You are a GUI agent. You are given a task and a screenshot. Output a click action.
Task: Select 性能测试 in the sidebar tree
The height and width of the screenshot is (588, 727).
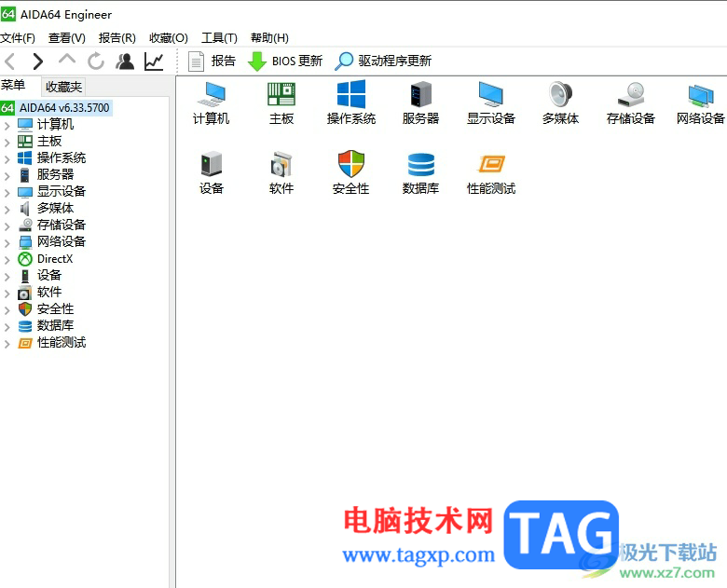tap(62, 343)
